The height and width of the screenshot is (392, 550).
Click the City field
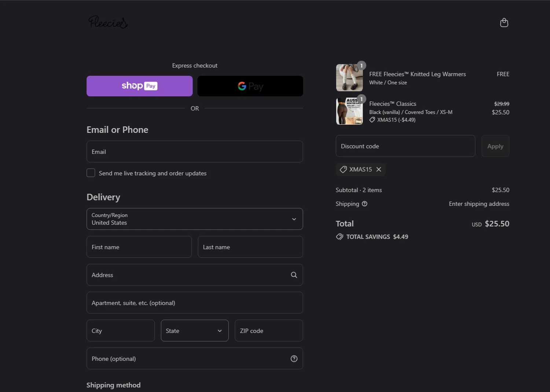(x=121, y=330)
